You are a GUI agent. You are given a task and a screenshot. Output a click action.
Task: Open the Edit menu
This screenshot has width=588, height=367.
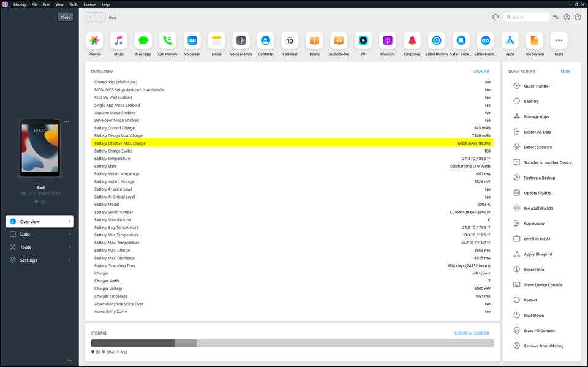point(47,4)
